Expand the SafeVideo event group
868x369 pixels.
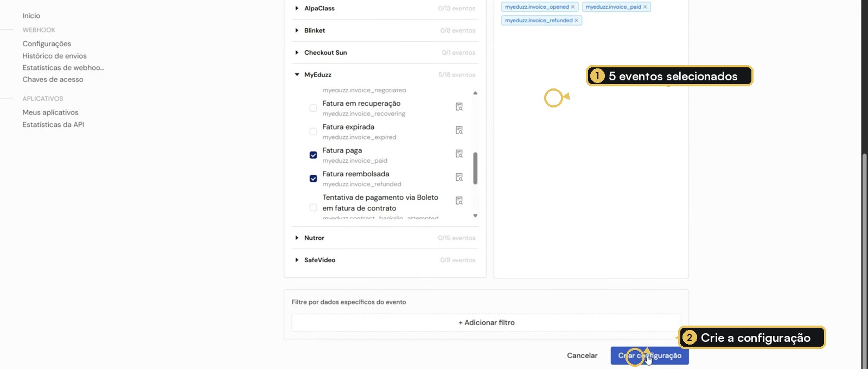pos(297,260)
